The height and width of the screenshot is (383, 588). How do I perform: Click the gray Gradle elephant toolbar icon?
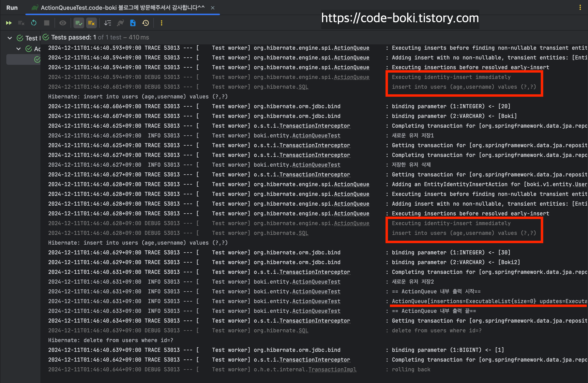(120, 23)
